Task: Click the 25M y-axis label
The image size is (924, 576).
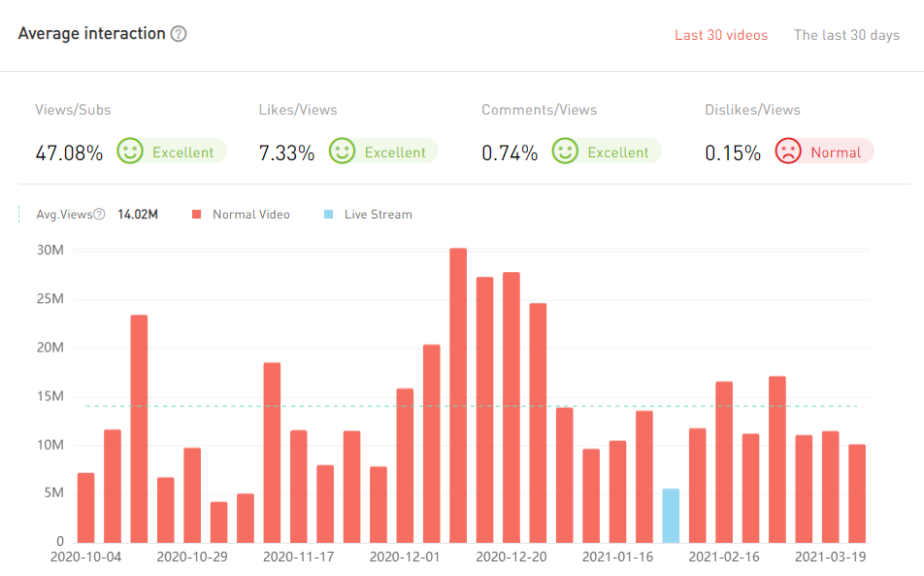Action: pos(50,299)
